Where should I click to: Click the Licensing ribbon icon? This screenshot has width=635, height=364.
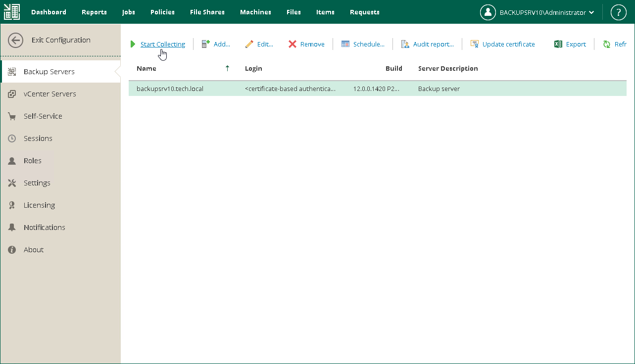point(12,205)
